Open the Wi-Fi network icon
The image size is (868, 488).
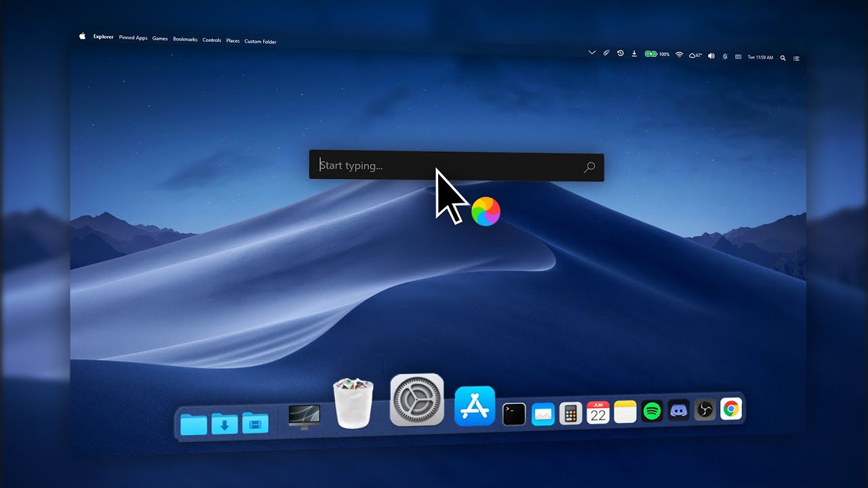(679, 54)
